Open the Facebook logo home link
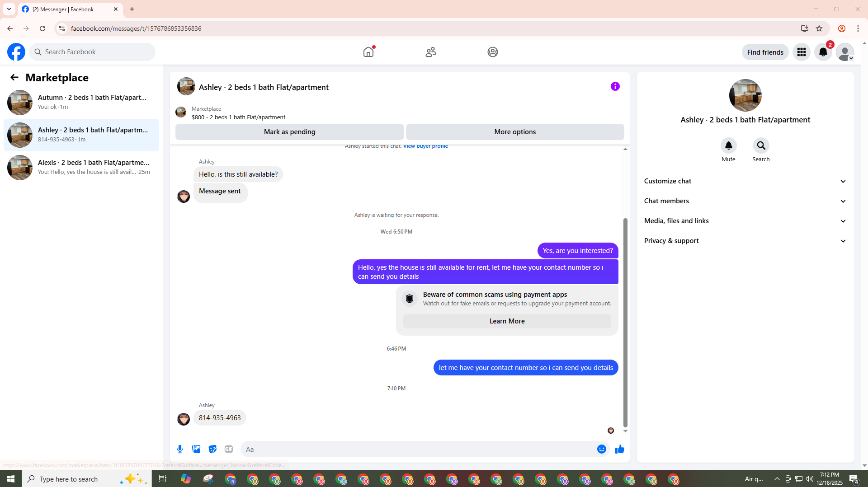The width and height of the screenshot is (868, 487). (16, 52)
